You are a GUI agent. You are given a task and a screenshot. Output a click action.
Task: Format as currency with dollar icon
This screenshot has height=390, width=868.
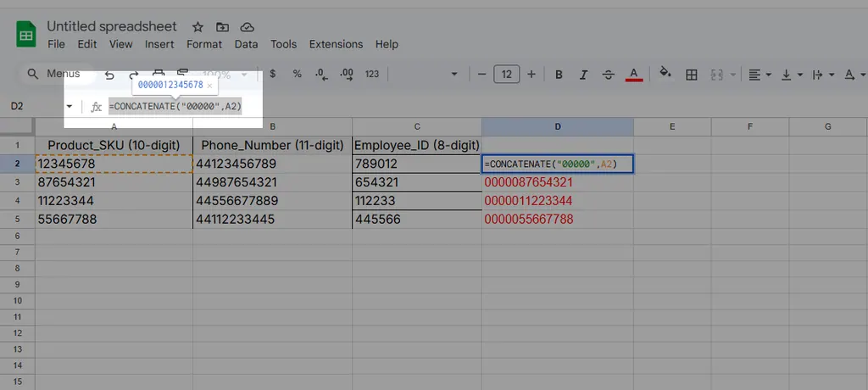coord(273,75)
